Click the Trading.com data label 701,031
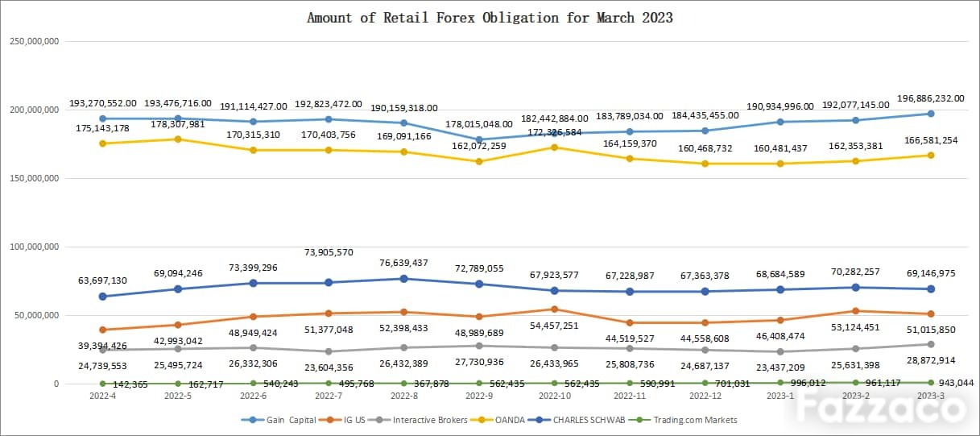This screenshot has width=980, height=436. pos(733,384)
